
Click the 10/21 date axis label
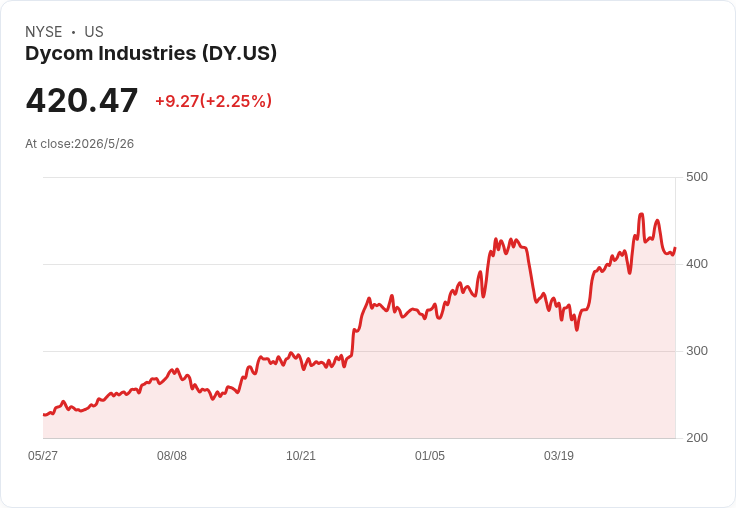[301, 455]
